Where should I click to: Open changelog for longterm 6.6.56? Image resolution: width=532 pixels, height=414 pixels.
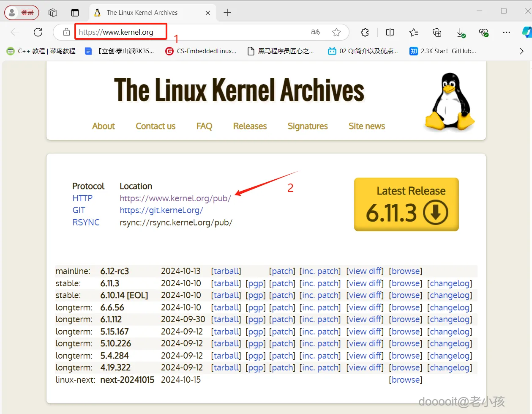450,307
